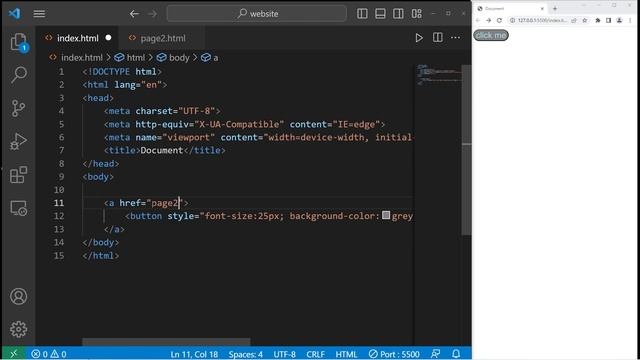Open browser extensions puzzle icon
The width and height of the screenshot is (640, 360).
tap(598, 20)
